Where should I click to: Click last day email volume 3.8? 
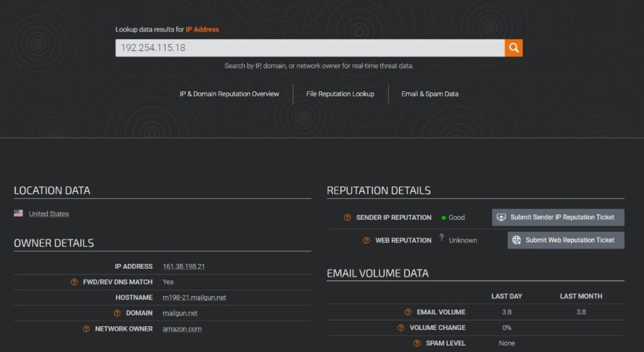[x=506, y=312]
